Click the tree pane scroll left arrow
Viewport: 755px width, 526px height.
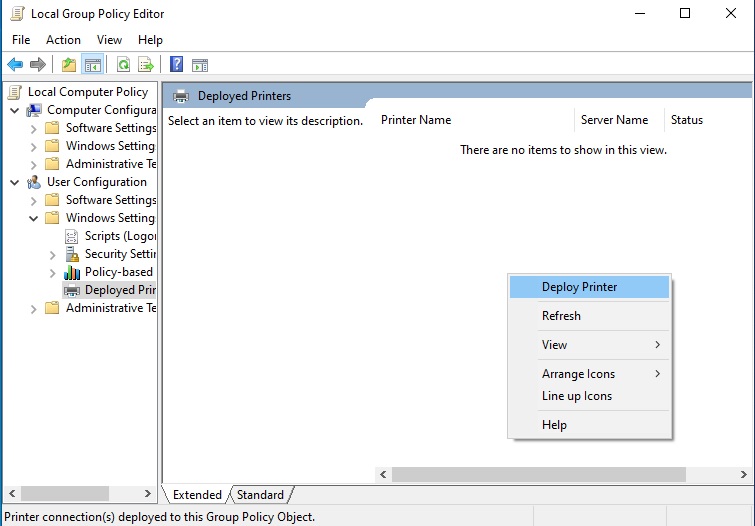(12, 494)
